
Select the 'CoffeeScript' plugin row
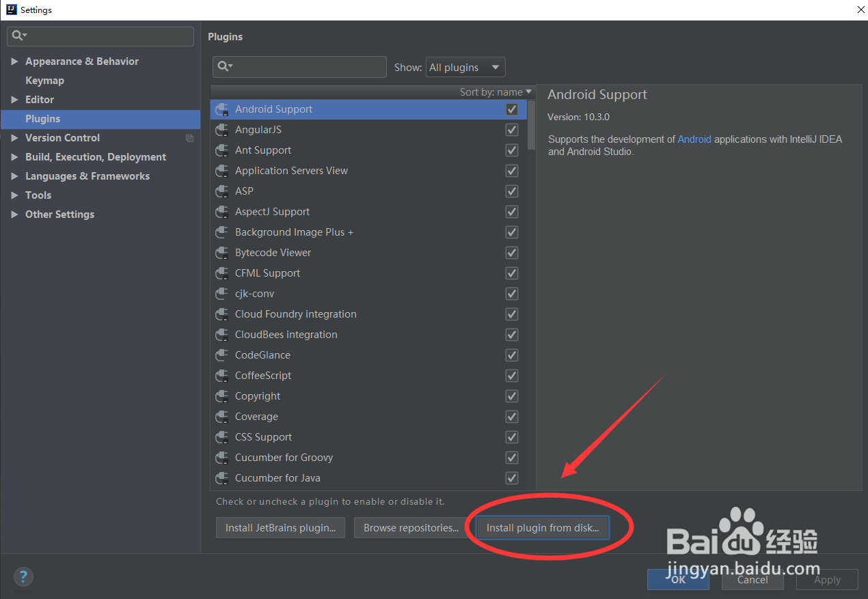click(369, 376)
